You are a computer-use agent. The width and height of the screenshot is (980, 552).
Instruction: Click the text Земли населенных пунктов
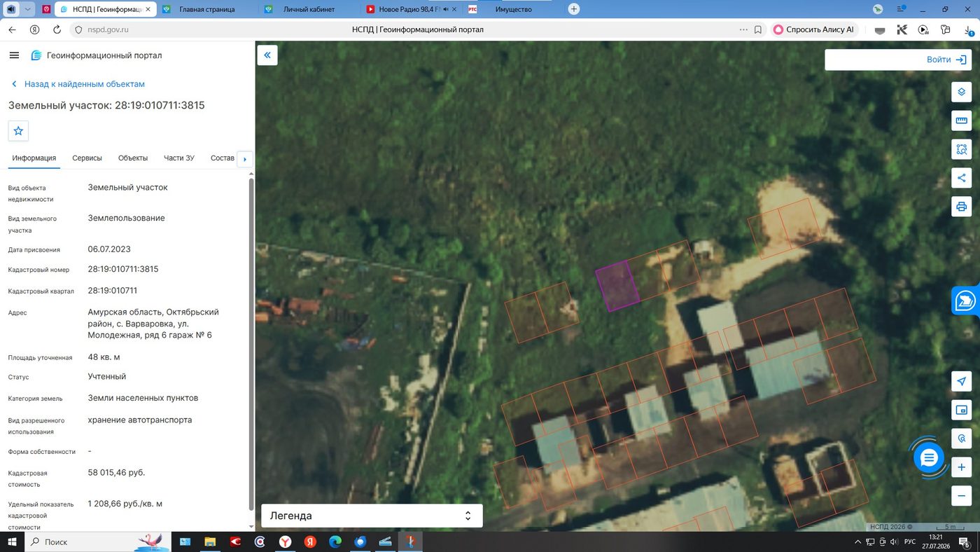(143, 398)
